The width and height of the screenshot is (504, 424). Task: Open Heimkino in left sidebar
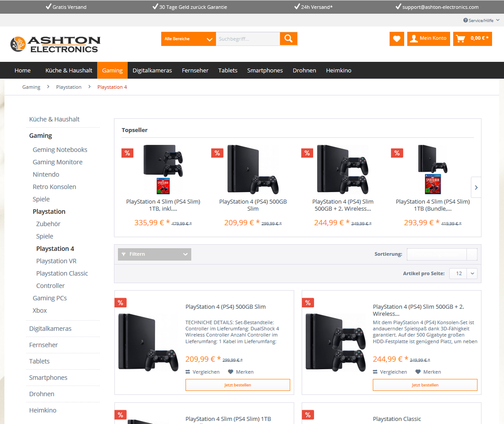43,410
